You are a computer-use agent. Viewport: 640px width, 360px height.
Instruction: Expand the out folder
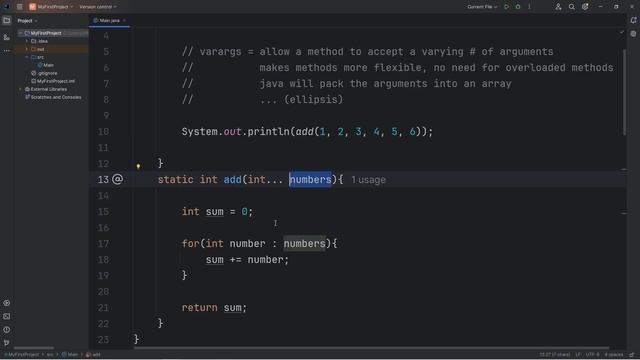coord(27,49)
